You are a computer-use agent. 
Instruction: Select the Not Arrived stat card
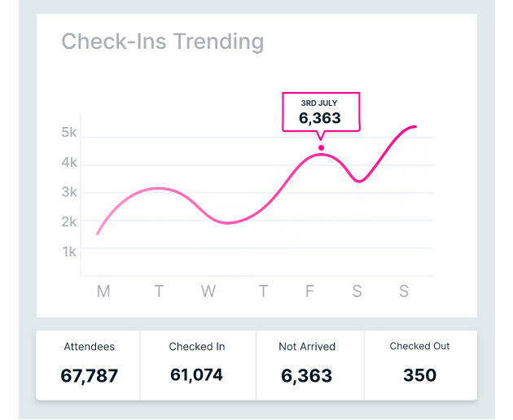click(307, 364)
